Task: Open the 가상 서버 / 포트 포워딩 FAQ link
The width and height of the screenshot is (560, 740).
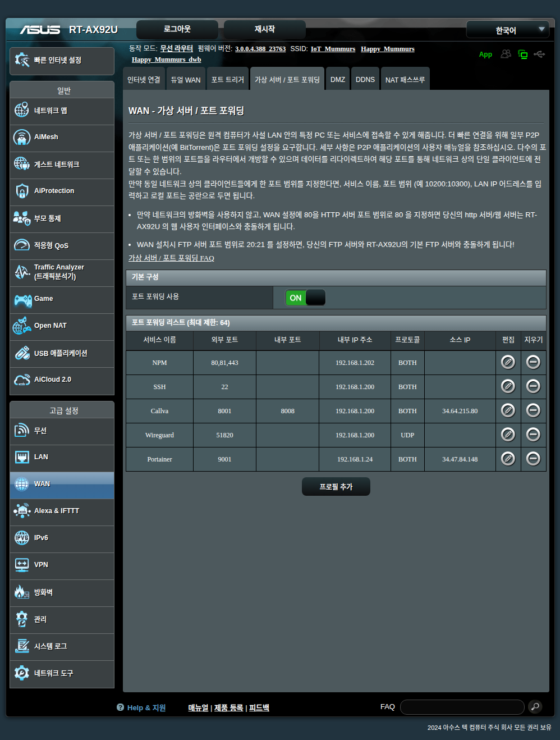Action: (x=171, y=258)
